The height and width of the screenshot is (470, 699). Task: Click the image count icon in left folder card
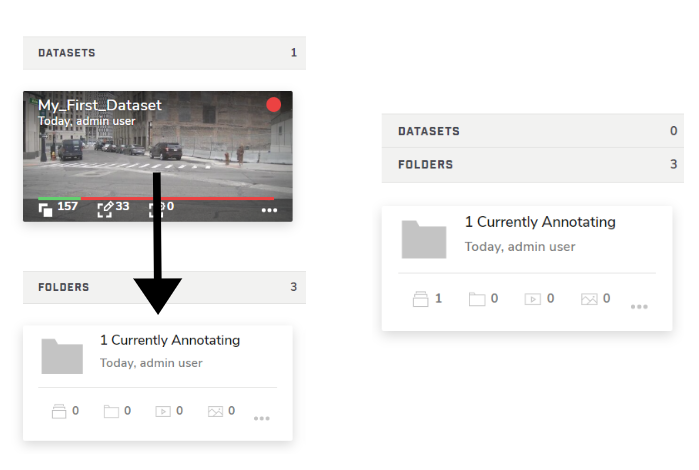215,411
